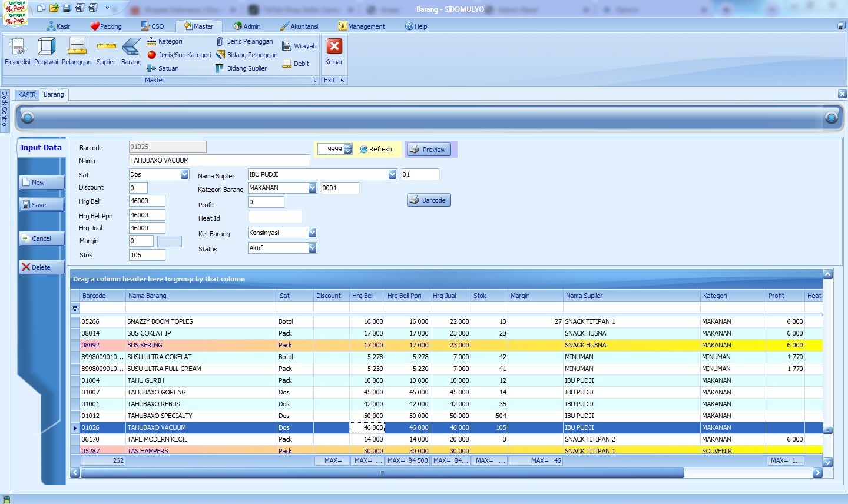
Task: Click the red Keluar exit icon
Action: click(x=334, y=47)
